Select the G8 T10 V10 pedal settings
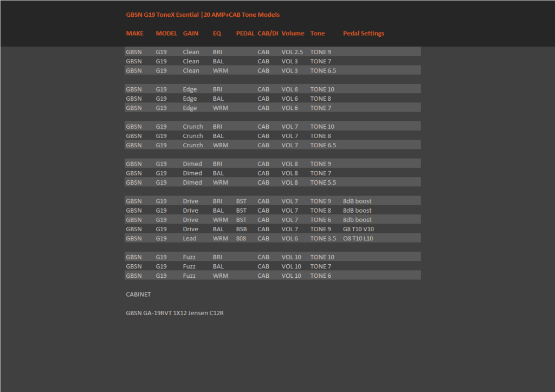The width and height of the screenshot is (555, 392). (358, 229)
